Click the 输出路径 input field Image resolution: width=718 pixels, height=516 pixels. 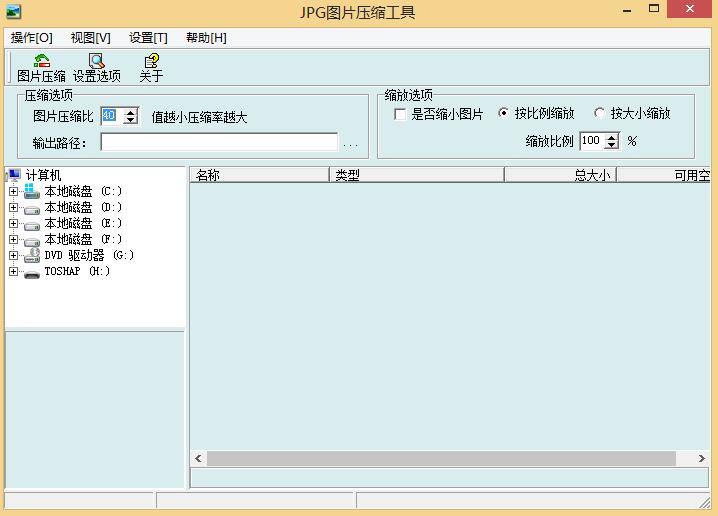(x=219, y=142)
